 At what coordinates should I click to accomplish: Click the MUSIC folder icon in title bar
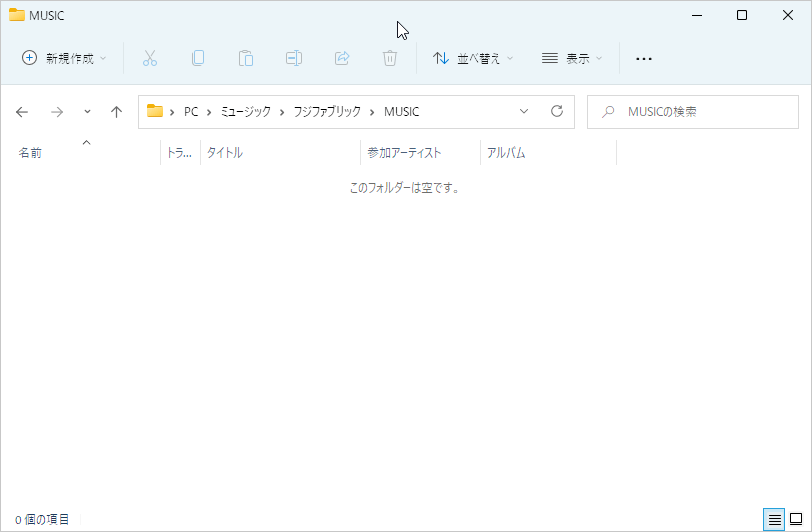tap(17, 15)
